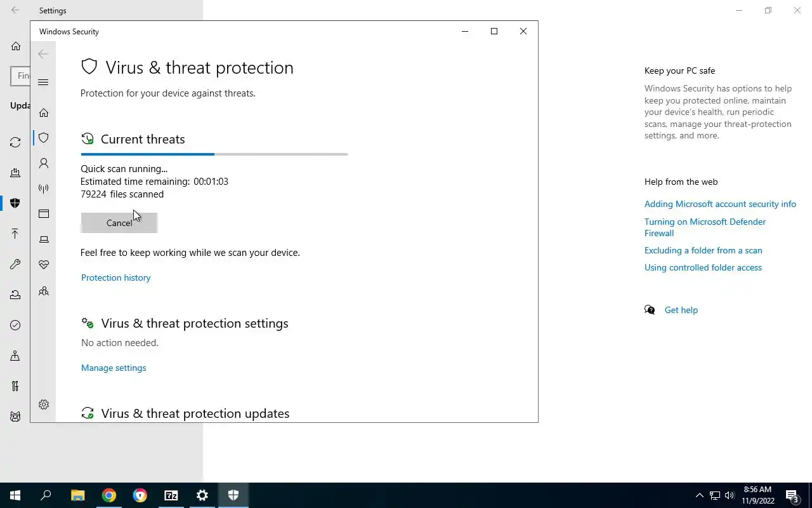This screenshot has width=812, height=508.
Task: Open taskbar search
Action: 46,495
